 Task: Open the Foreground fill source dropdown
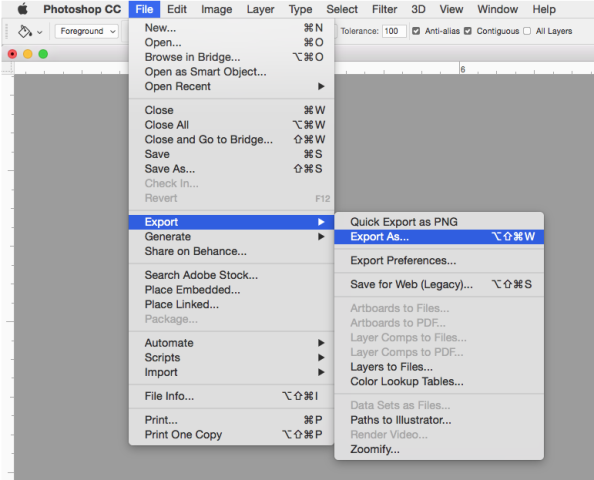click(87, 31)
